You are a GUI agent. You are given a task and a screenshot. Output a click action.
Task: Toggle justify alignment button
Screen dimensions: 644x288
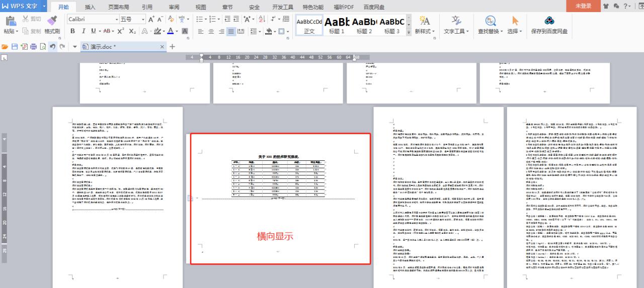pyautogui.click(x=231, y=31)
